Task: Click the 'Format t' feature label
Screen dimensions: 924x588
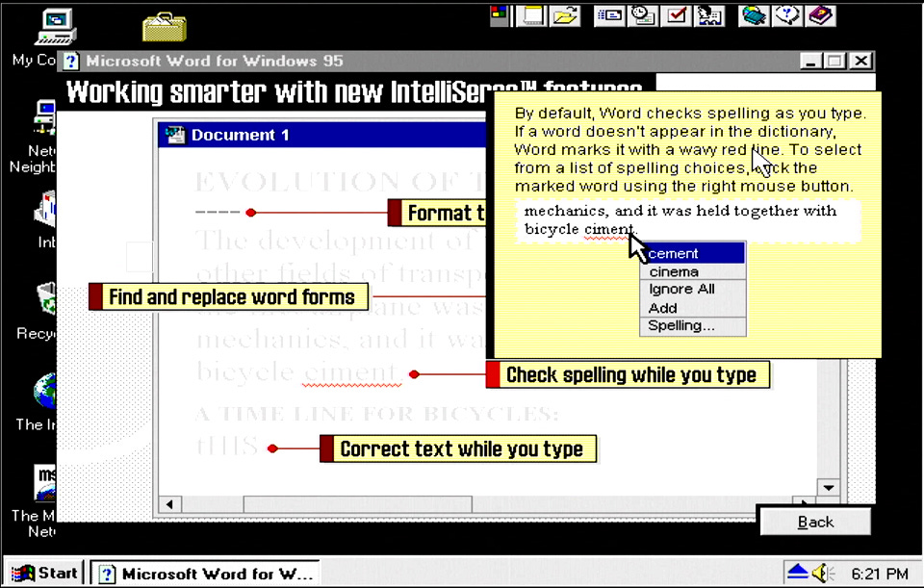Action: (x=437, y=213)
